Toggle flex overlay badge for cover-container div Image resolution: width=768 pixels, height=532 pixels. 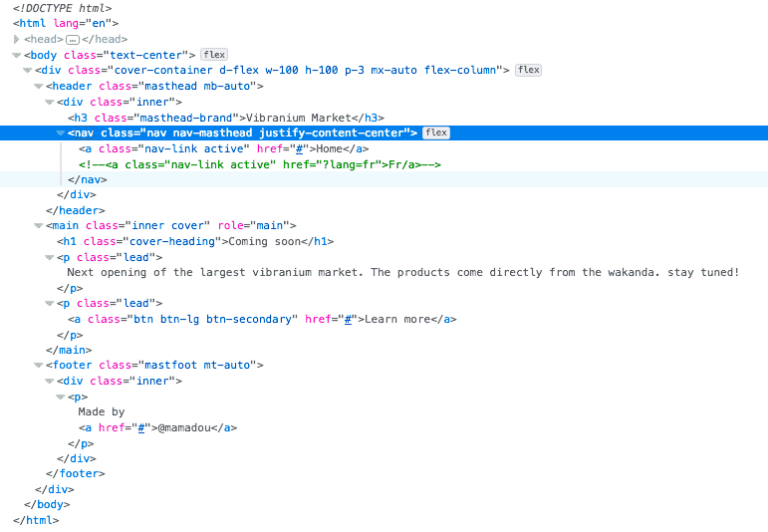[x=528, y=70]
